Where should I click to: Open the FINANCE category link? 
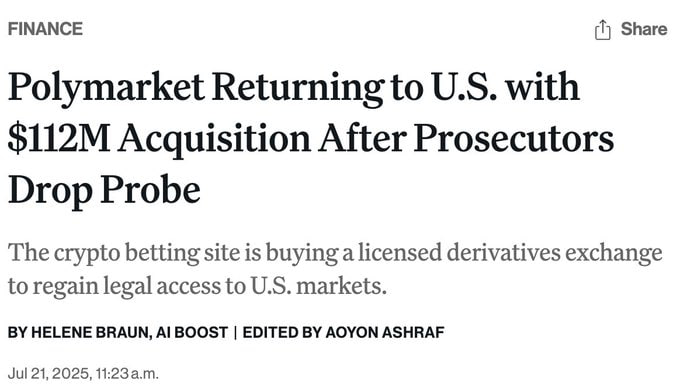coord(45,29)
